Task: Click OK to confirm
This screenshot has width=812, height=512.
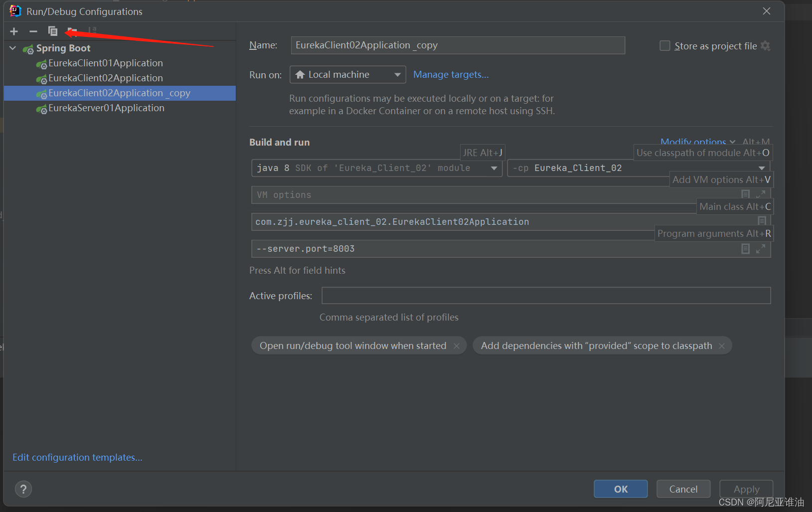Action: [x=621, y=489]
